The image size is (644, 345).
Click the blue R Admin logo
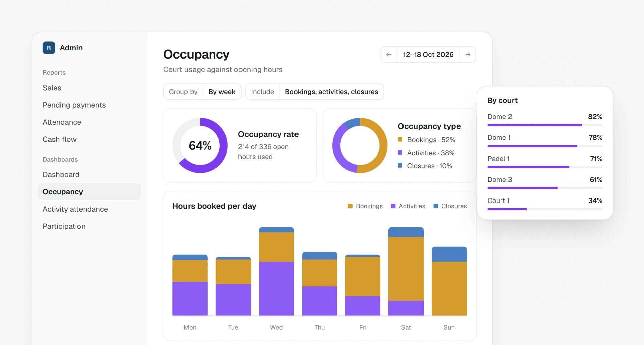pyautogui.click(x=49, y=48)
